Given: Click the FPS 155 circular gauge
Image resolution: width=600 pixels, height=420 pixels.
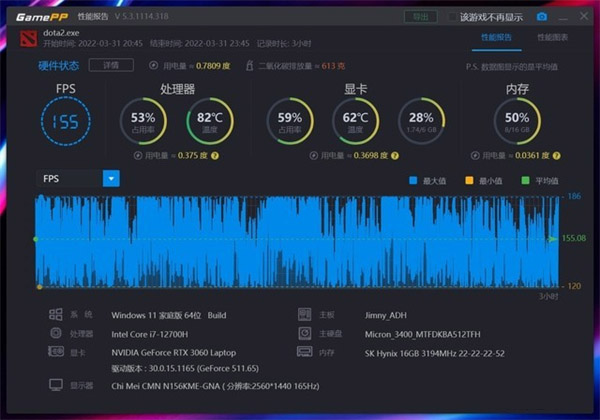Looking at the screenshot, I should pyautogui.click(x=66, y=121).
